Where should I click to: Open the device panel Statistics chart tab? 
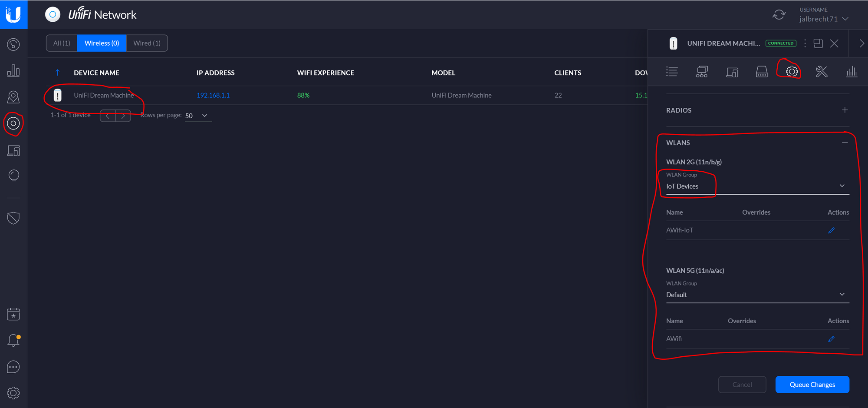852,71
